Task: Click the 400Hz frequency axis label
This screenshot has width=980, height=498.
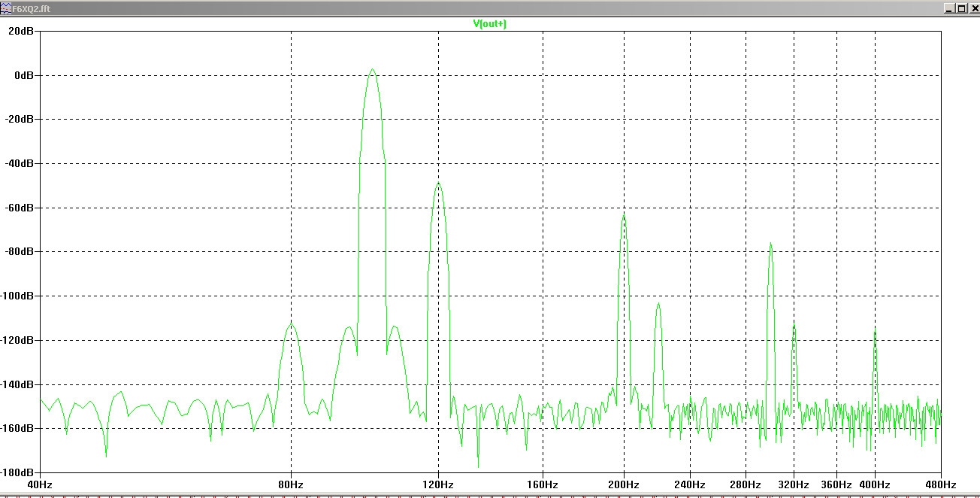Action: (x=875, y=484)
